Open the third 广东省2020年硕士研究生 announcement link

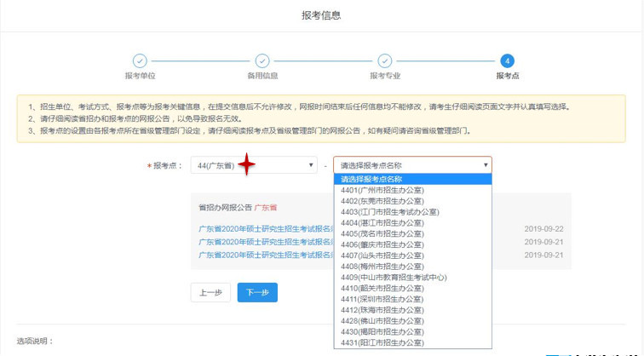click(266, 254)
